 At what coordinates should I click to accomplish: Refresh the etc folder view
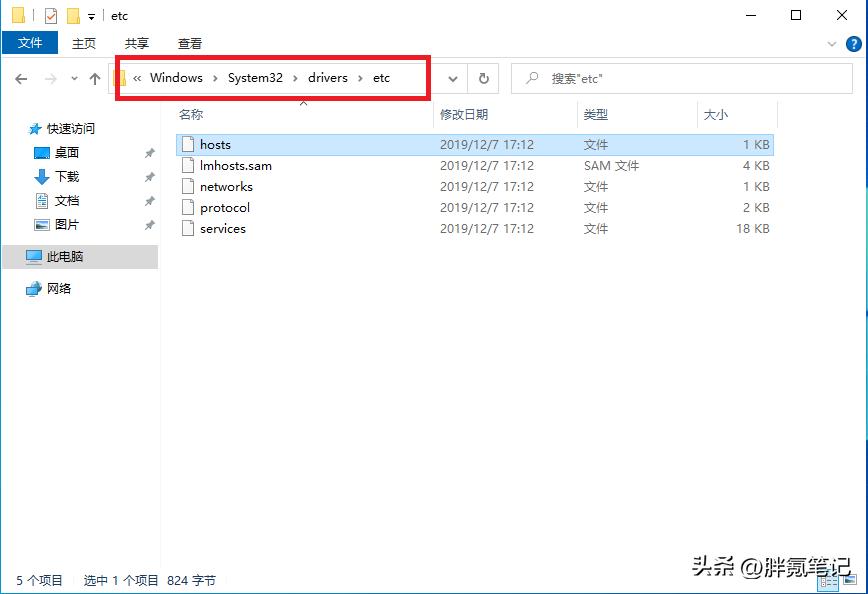click(x=483, y=78)
